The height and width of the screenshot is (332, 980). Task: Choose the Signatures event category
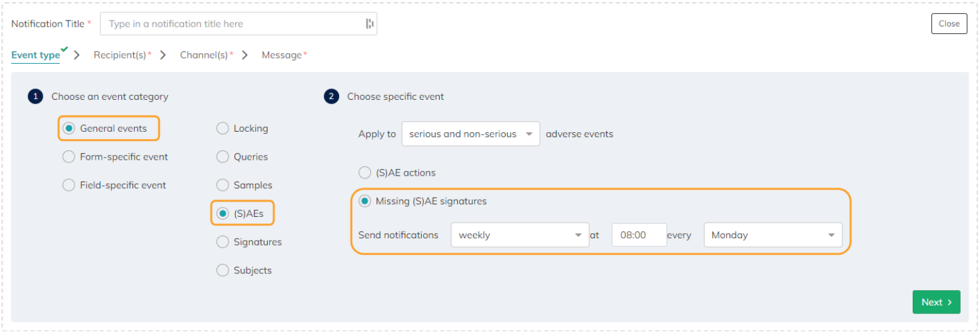[x=223, y=242]
